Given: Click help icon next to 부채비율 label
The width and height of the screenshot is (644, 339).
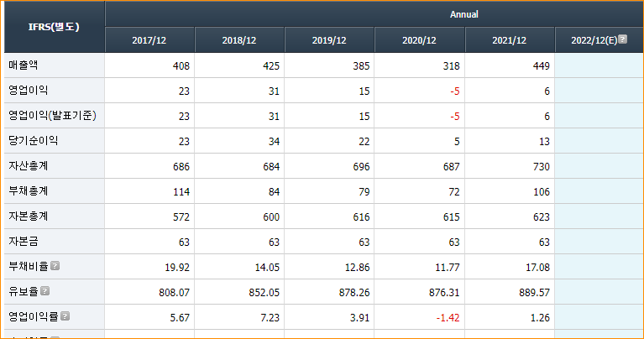Looking at the screenshot, I should [55, 266].
